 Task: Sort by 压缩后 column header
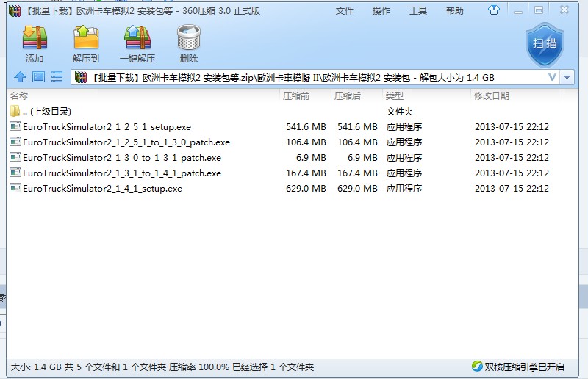pos(347,96)
